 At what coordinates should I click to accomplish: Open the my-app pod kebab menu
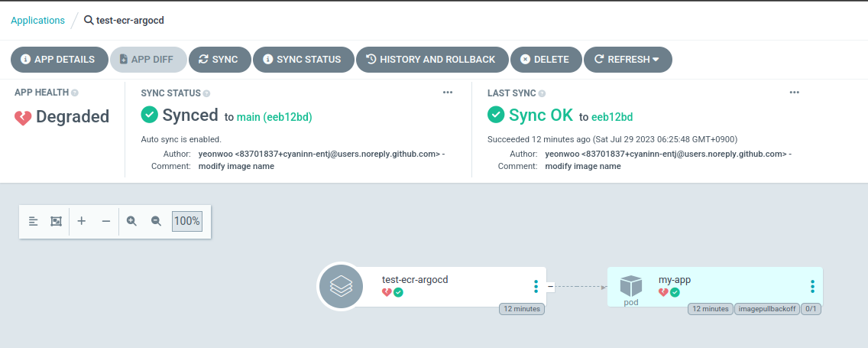pos(812,287)
